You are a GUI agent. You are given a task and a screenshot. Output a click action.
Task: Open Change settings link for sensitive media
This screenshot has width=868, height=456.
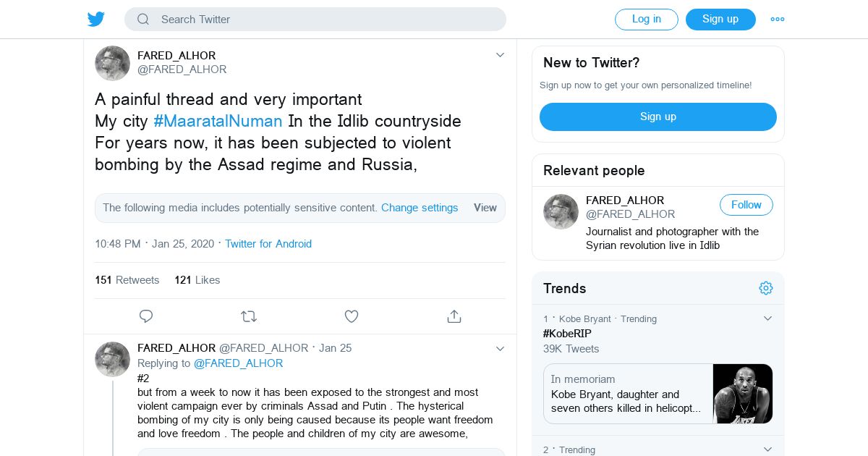(420, 208)
